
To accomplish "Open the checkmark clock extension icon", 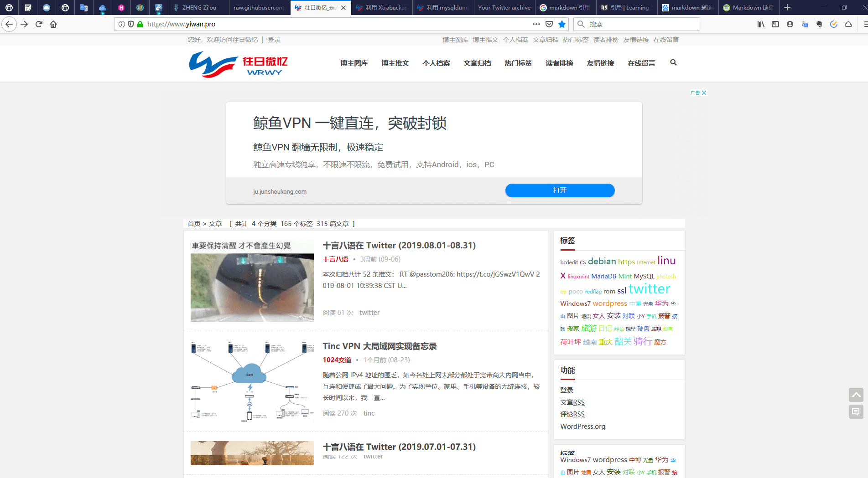I will tap(834, 24).
